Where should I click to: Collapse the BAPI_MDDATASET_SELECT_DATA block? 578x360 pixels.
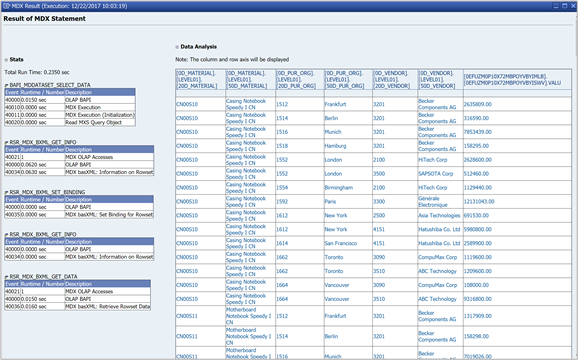point(6,85)
